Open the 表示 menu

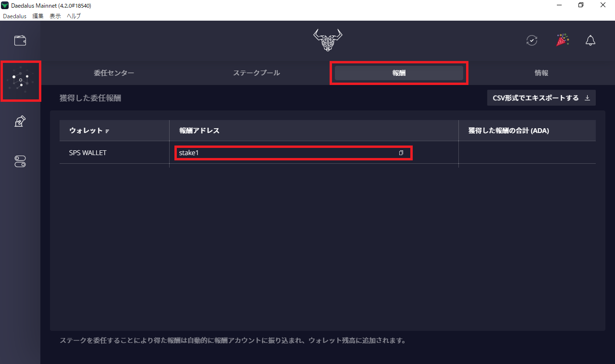55,16
